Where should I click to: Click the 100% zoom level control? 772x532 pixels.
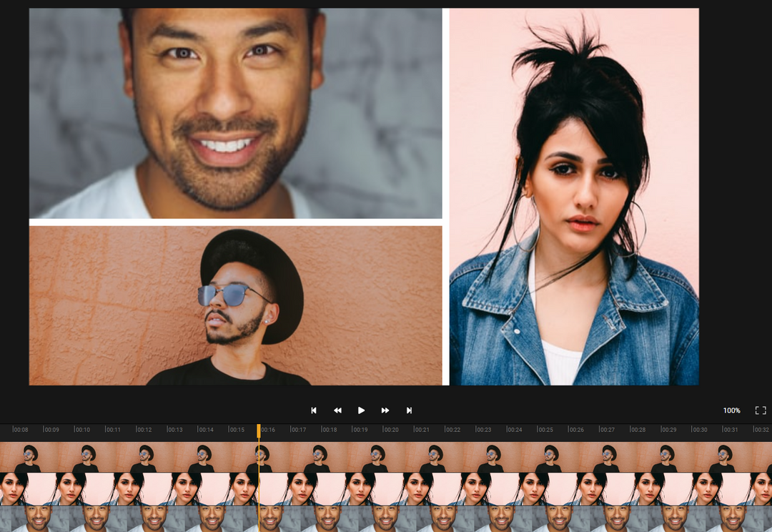point(733,410)
